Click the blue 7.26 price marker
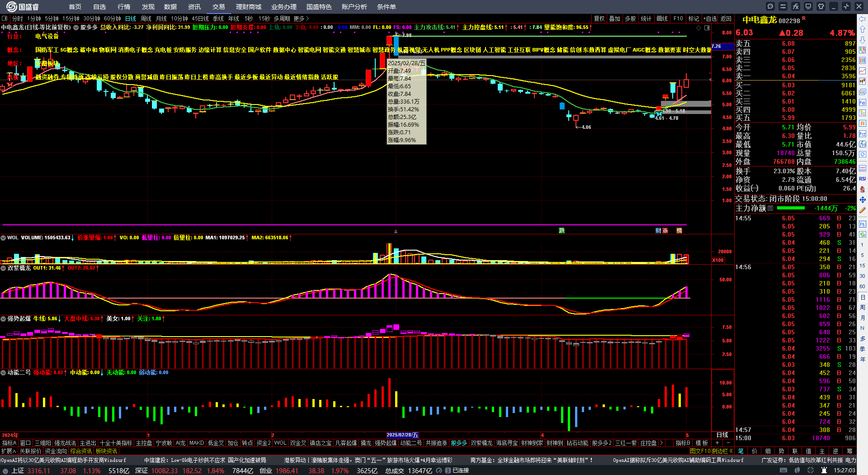Viewport: 868px width, 475px height. pos(722,46)
